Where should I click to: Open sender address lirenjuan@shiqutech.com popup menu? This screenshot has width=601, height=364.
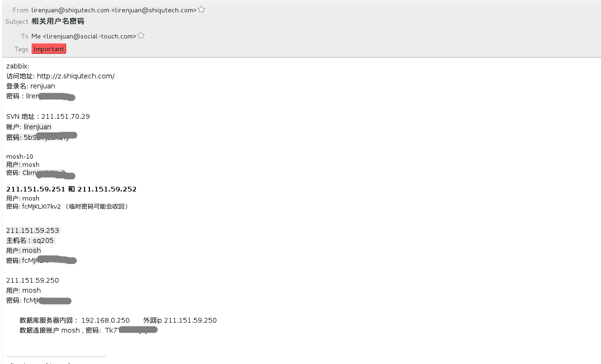(x=114, y=10)
